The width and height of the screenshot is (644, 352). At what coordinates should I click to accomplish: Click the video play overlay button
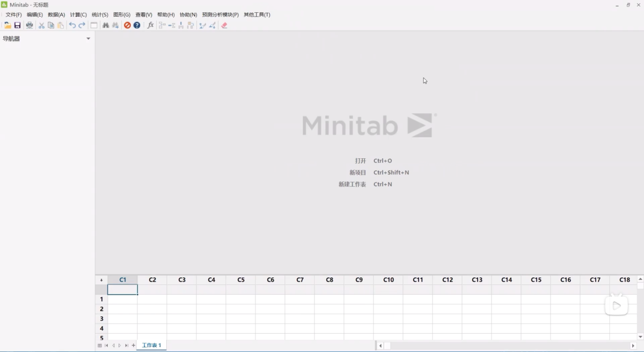(x=617, y=305)
